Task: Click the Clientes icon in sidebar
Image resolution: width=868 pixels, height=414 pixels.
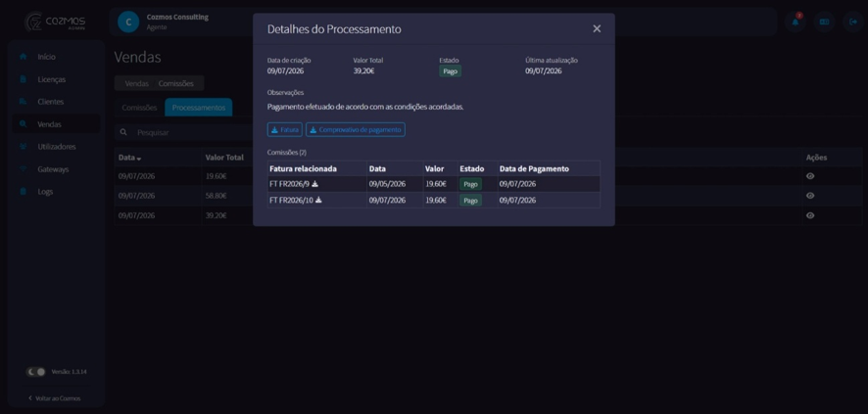Action: click(x=23, y=102)
